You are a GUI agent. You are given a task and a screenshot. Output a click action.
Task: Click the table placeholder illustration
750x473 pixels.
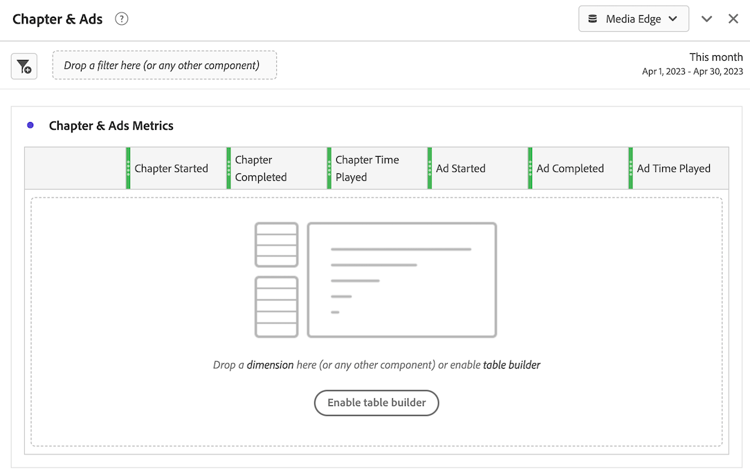375,280
